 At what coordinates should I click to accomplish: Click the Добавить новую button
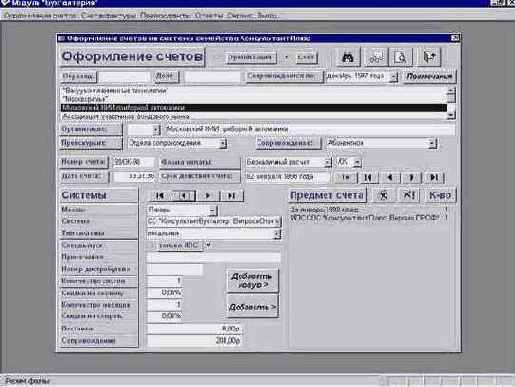click(x=252, y=281)
